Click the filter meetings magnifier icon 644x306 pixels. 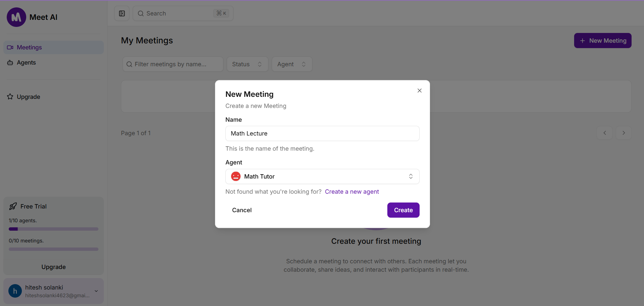[129, 64]
